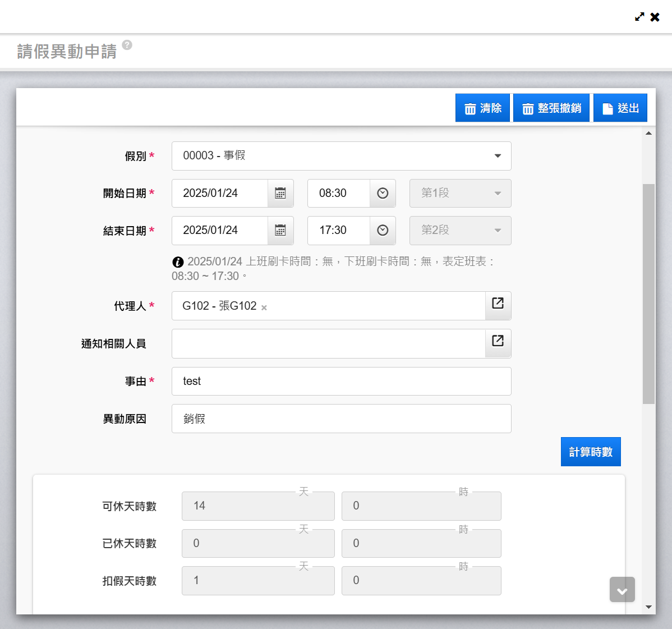Click the 已休天時數 label
This screenshot has width=672, height=629.
[x=130, y=543]
